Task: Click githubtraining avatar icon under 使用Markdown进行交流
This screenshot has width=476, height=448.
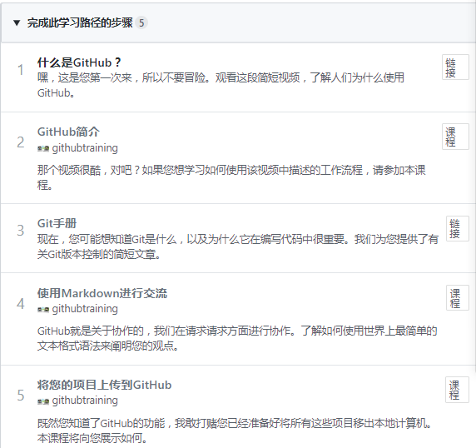Action: click(x=43, y=310)
